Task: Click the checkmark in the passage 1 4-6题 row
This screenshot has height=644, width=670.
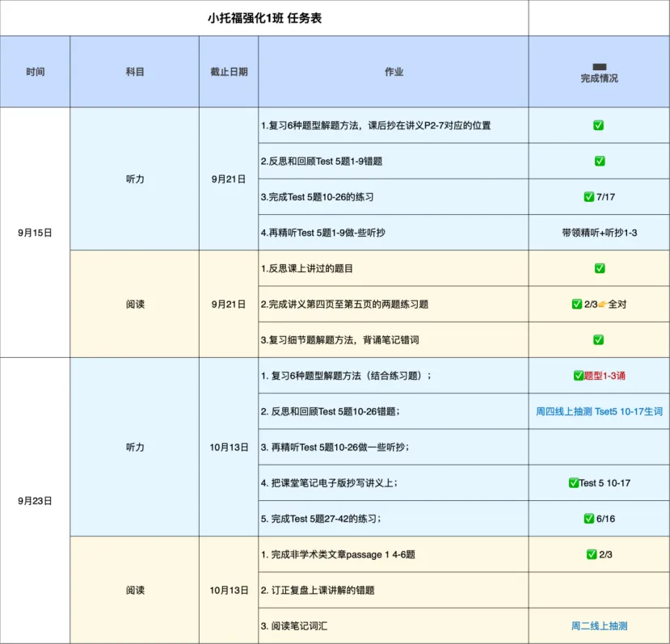Action: tap(592, 554)
